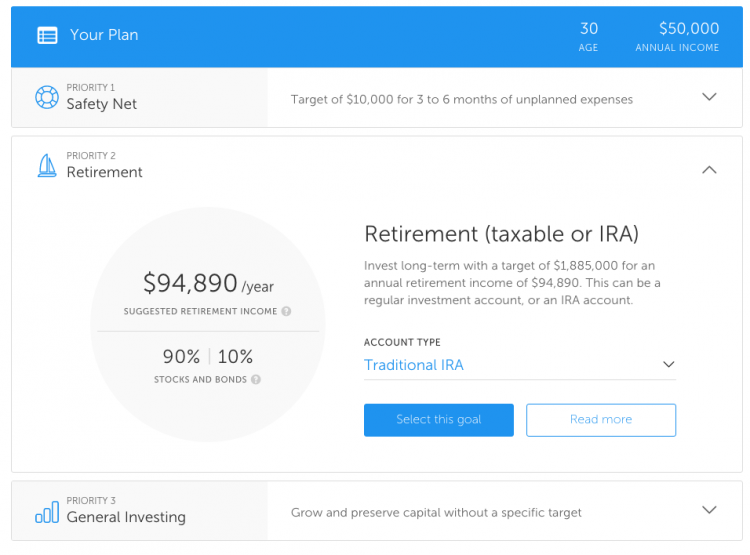Expand the Safety Net priority chevron
Viewport: 750px width, 555px height.
(x=709, y=97)
